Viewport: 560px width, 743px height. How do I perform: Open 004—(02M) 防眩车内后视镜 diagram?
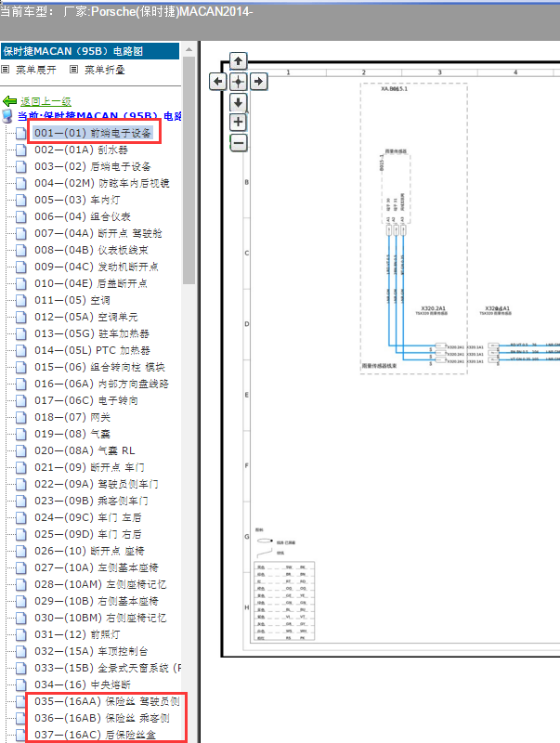coord(102,183)
